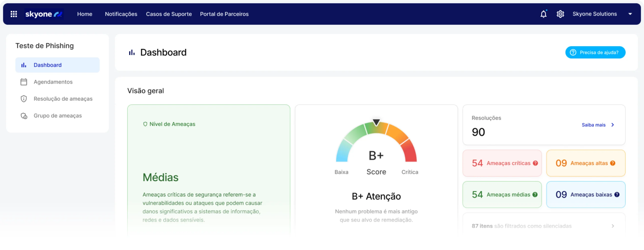Click the B+ score gauge indicator
Viewport: 644px width, 250px height.
coord(376,122)
